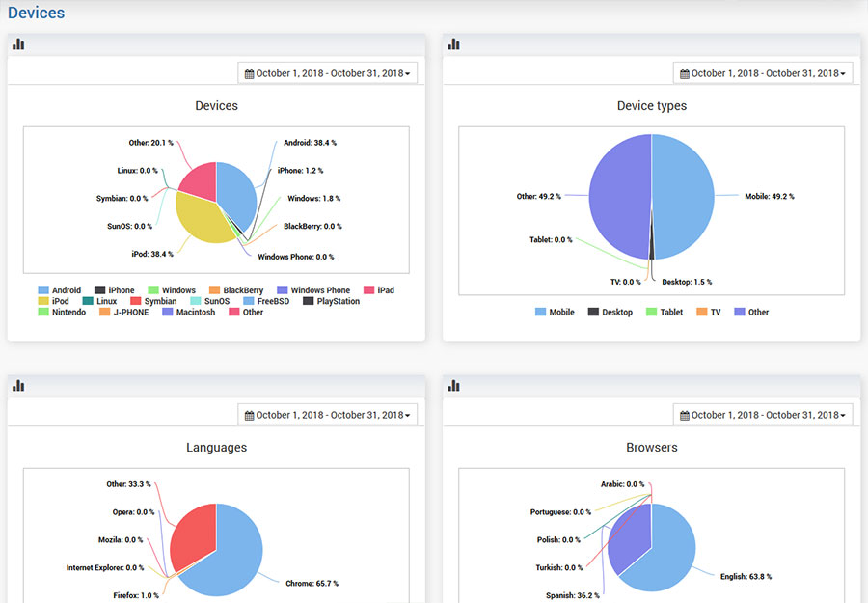Toggle Desktop series in Device types legend

coord(609,313)
